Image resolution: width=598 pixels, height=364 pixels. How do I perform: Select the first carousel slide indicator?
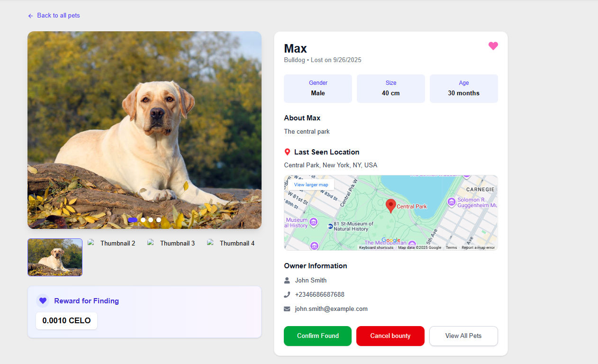coord(132,220)
